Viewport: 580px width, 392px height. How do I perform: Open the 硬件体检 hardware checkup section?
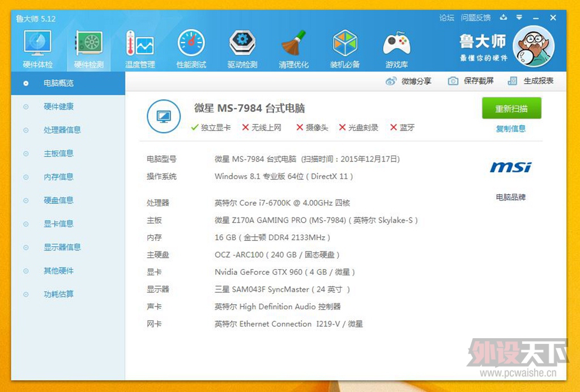(x=37, y=49)
